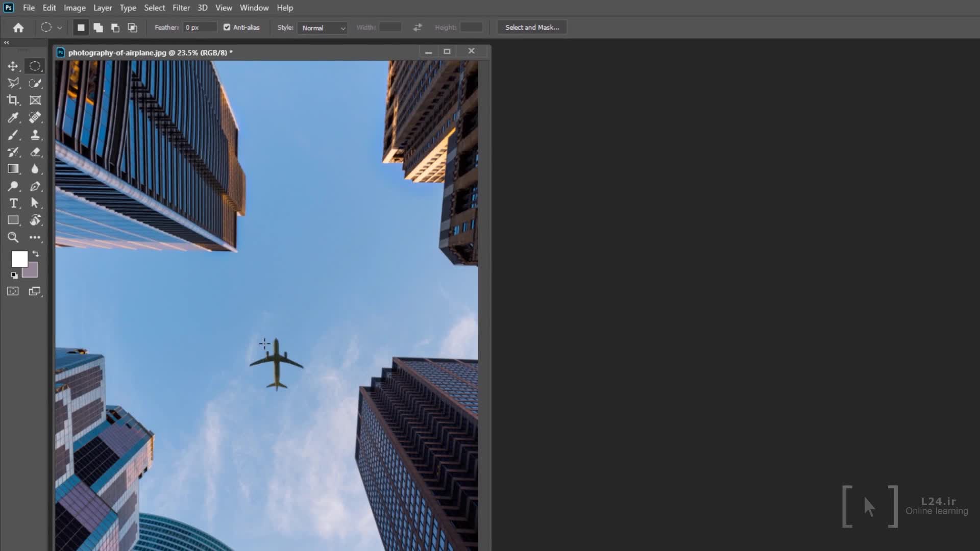The height and width of the screenshot is (551, 980).
Task: Open the white foreground color swatch
Action: pos(19,259)
